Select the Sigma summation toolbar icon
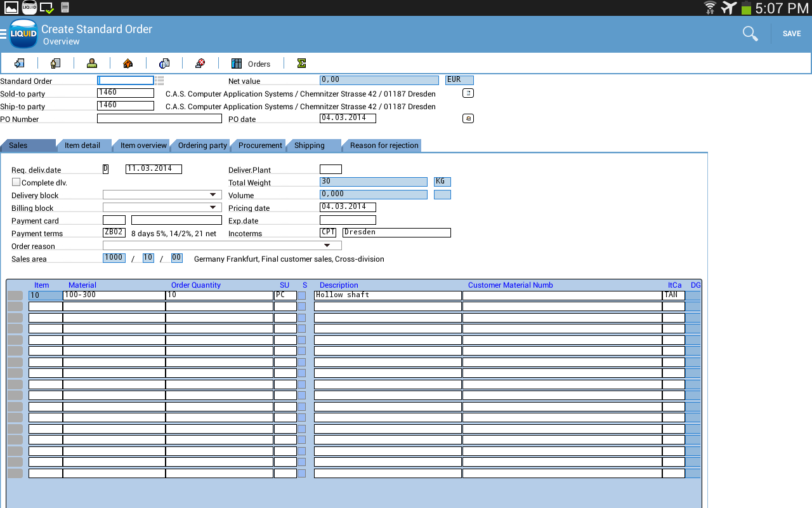This screenshot has height=508, width=812. click(301, 63)
